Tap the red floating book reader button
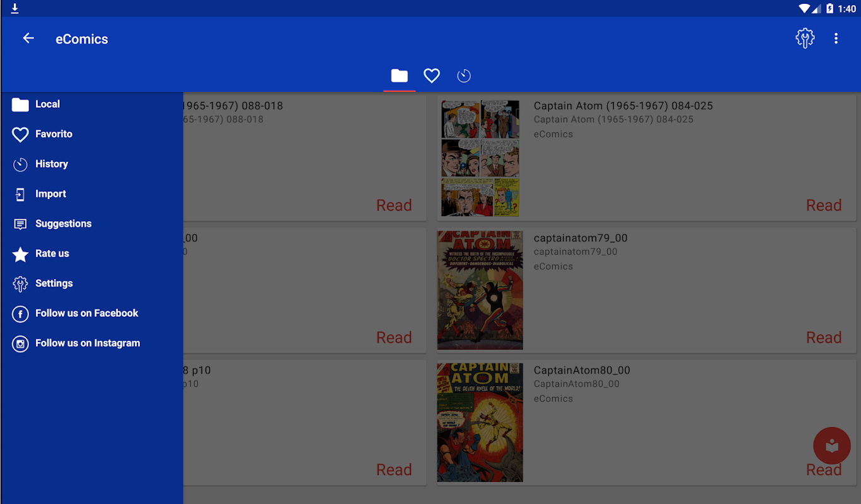The height and width of the screenshot is (504, 861). [x=832, y=446]
